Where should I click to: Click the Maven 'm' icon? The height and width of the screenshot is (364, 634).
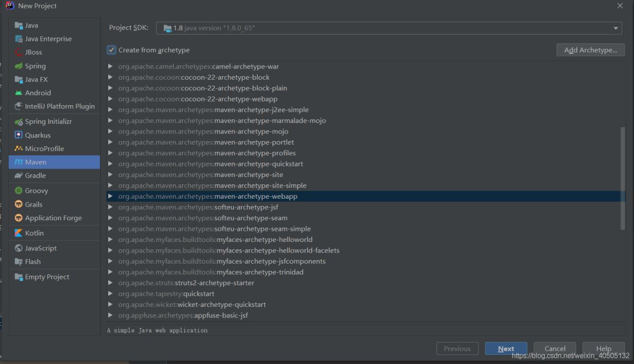pyautogui.click(x=18, y=162)
